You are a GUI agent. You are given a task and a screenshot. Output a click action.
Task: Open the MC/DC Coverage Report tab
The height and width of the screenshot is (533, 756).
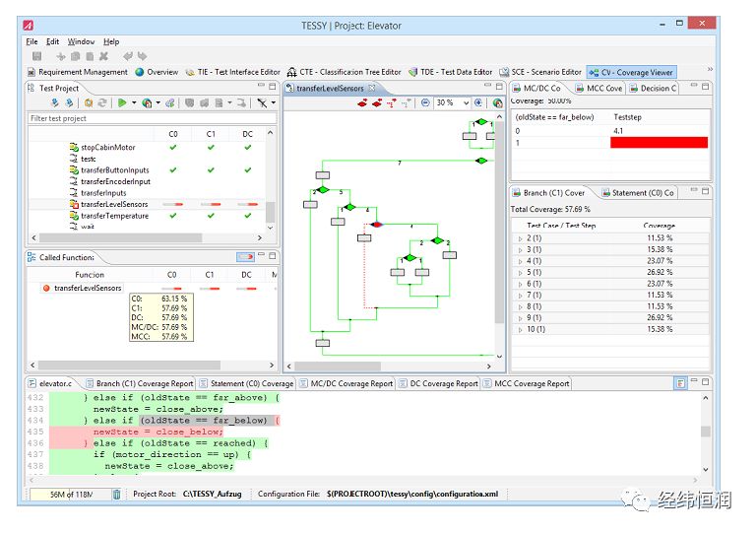[346, 384]
